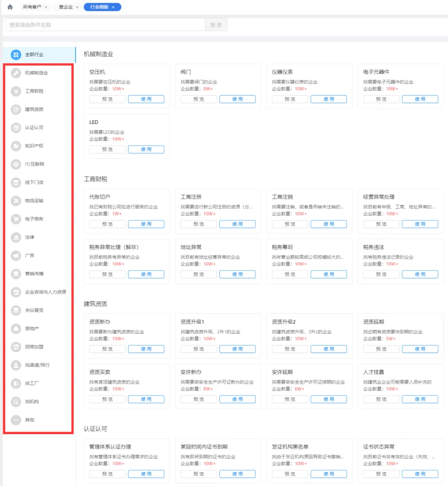Click the 营销传播 sidebar icon

point(16,274)
